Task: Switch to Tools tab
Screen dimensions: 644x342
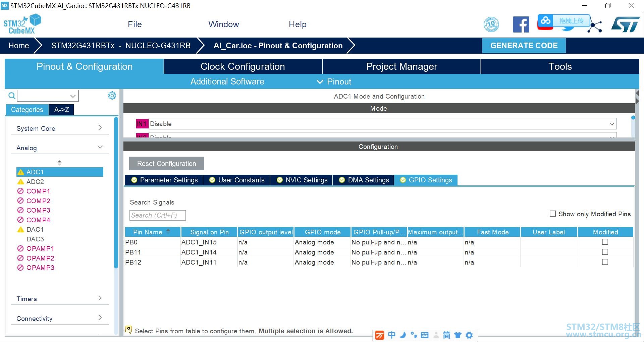Action: [x=560, y=66]
